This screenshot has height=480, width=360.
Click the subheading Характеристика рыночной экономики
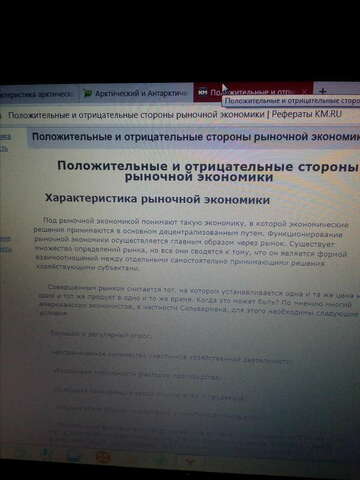coord(157,199)
